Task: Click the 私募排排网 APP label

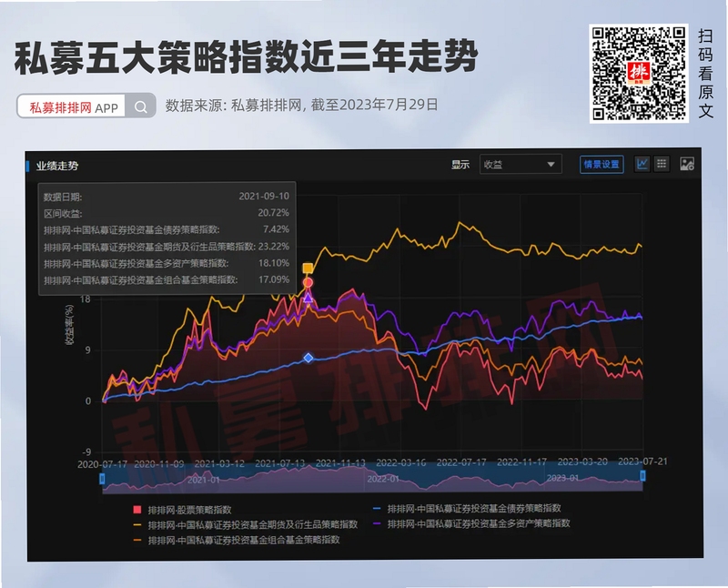Action: (x=74, y=107)
